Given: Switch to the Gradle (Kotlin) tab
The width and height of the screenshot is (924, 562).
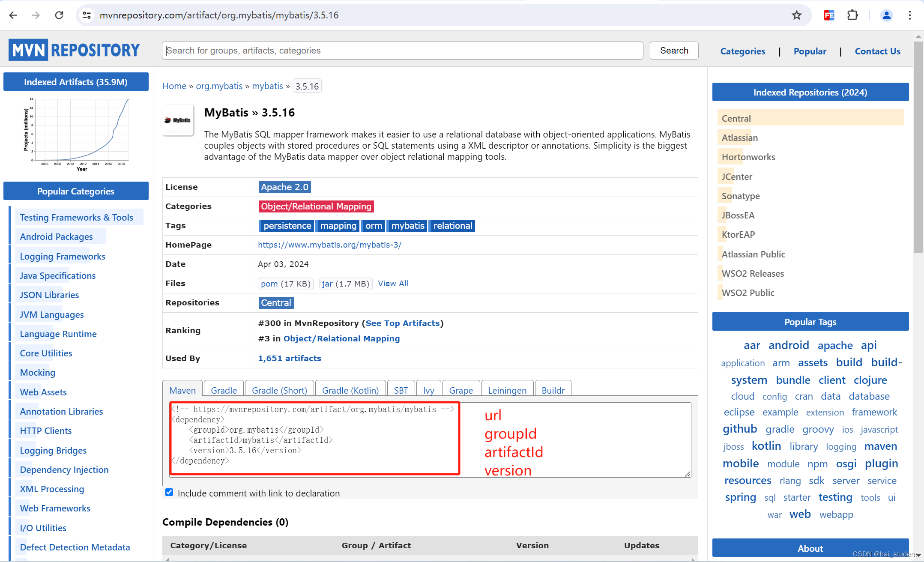Looking at the screenshot, I should 350,390.
